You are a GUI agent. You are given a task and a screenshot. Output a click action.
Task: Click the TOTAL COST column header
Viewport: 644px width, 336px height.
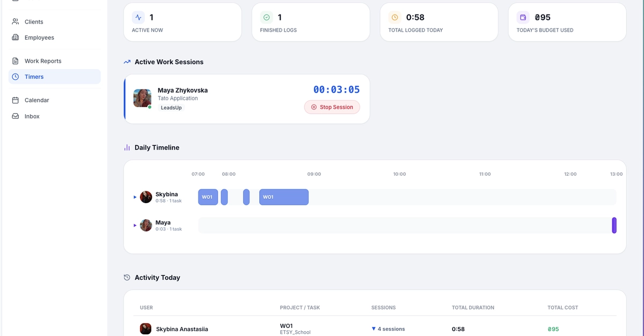click(563, 308)
